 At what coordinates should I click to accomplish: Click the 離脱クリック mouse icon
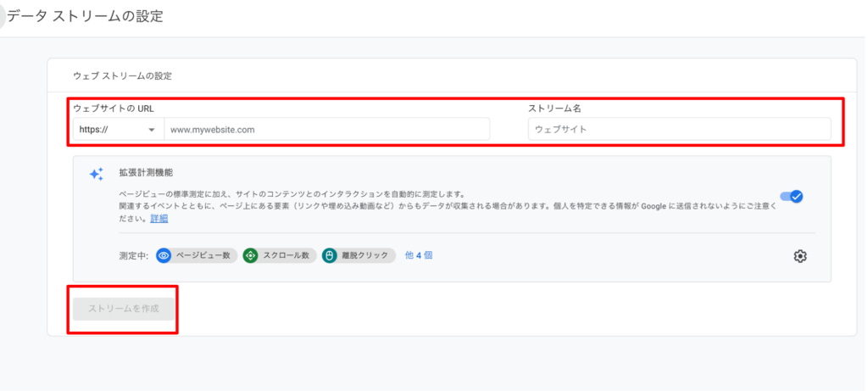pyautogui.click(x=330, y=255)
